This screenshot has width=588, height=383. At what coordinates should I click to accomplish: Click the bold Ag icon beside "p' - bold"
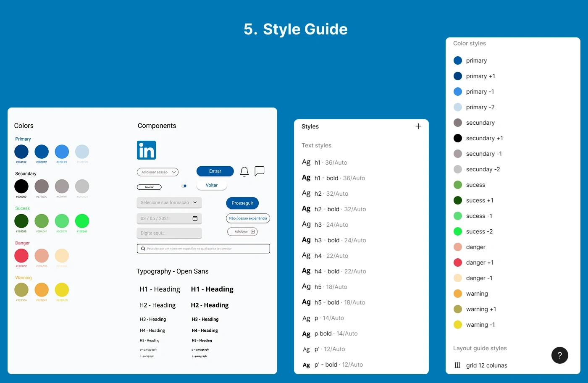tap(306, 365)
